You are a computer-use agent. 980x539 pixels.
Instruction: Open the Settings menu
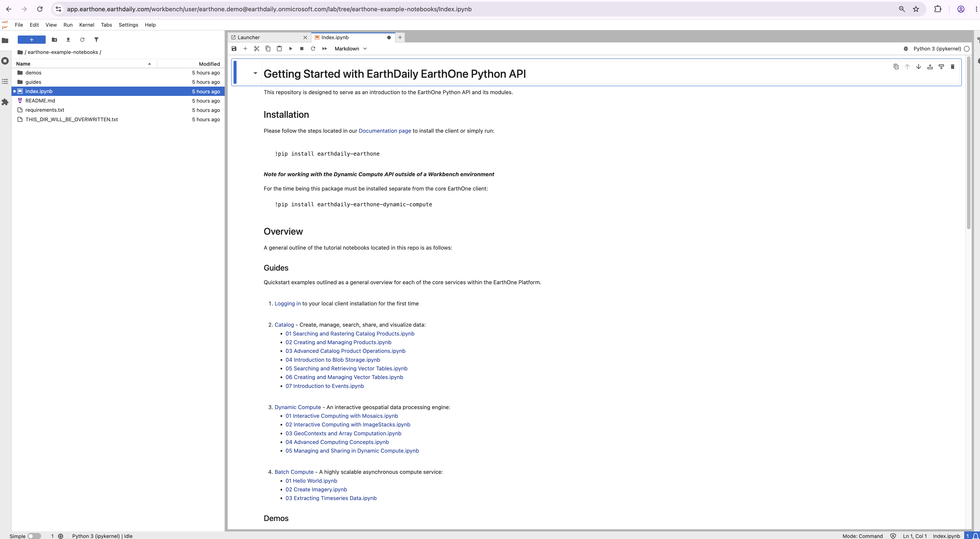click(128, 25)
